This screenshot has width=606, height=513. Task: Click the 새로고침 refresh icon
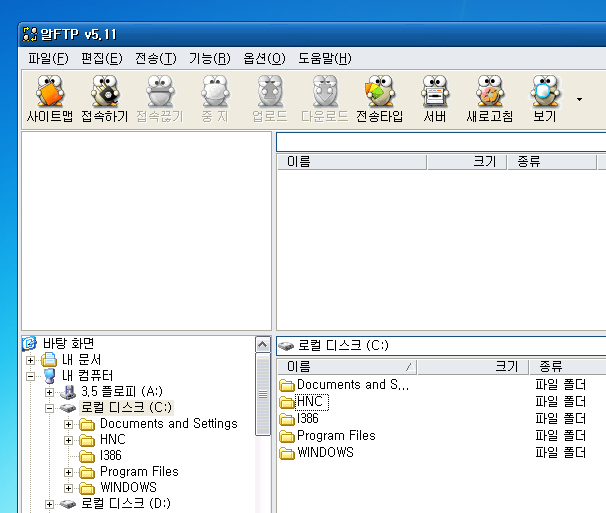tap(490, 99)
